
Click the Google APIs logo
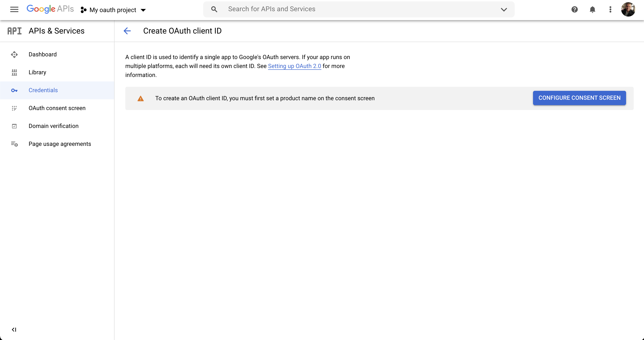(50, 9)
